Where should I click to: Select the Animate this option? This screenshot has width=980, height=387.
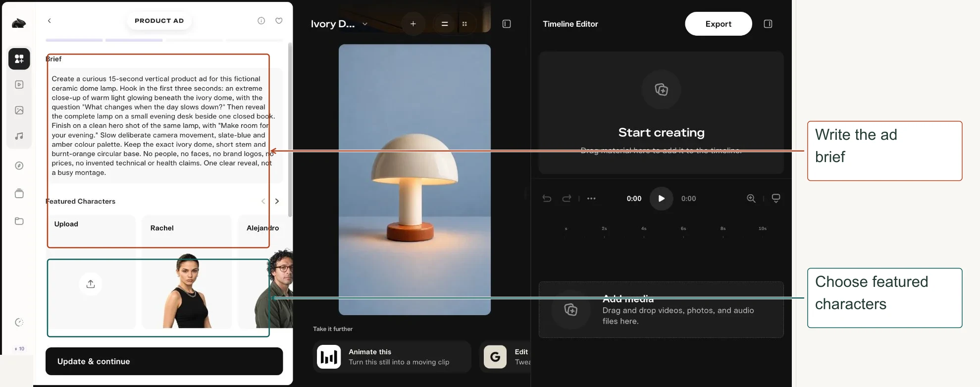[x=392, y=357]
